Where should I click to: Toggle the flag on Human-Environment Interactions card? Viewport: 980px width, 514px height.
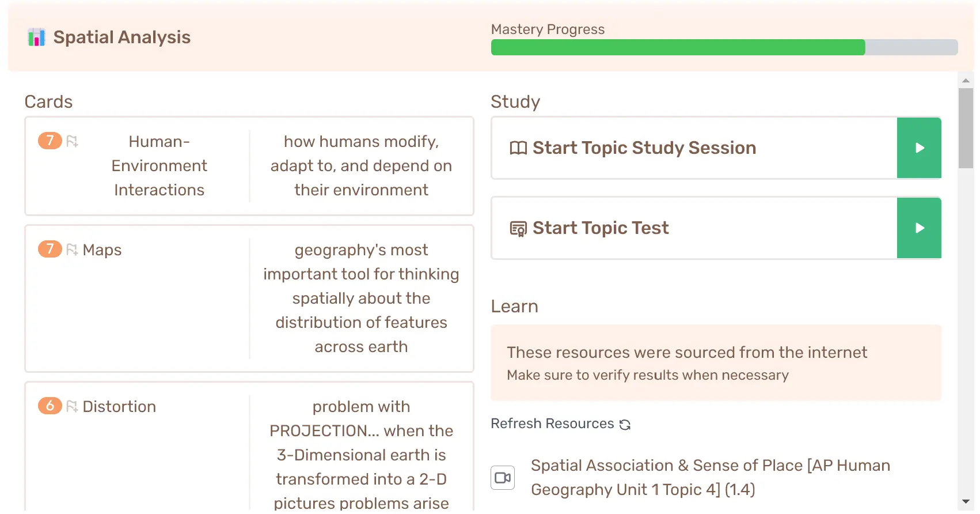[73, 141]
